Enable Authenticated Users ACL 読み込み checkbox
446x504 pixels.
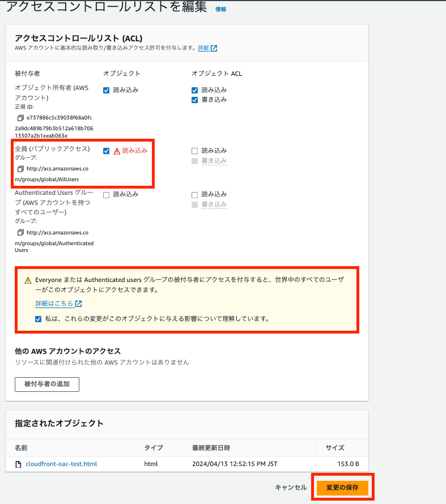[x=194, y=195]
